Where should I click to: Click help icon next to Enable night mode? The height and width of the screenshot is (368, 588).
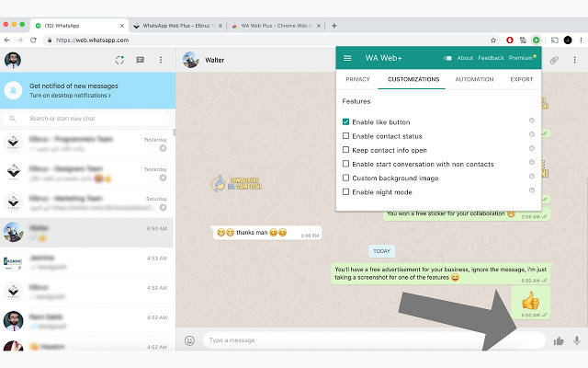coord(531,191)
